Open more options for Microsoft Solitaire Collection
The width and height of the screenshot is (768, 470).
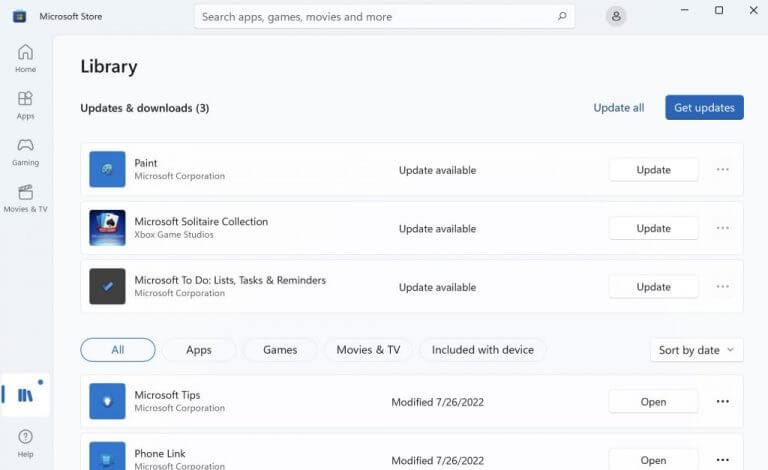point(722,228)
